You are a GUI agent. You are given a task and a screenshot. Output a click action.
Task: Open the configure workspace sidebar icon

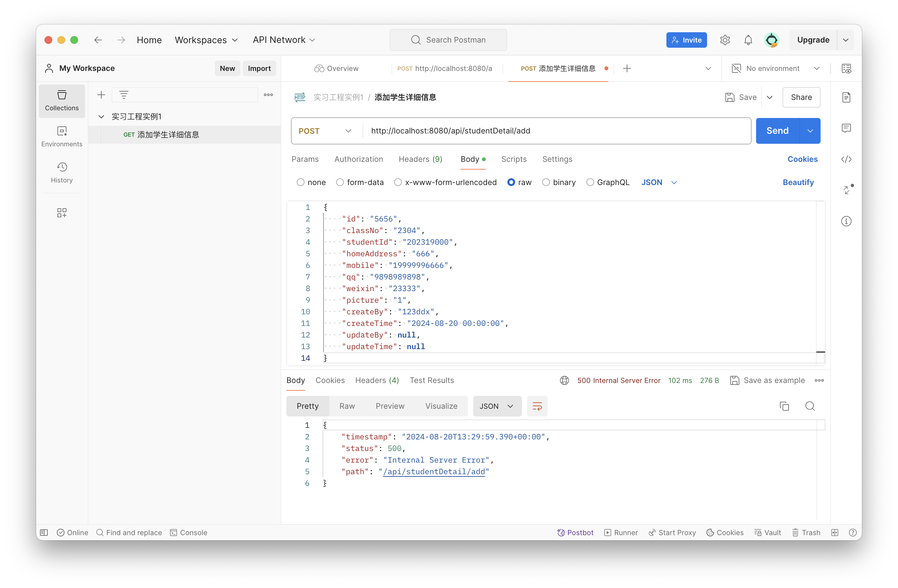pyautogui.click(x=62, y=213)
